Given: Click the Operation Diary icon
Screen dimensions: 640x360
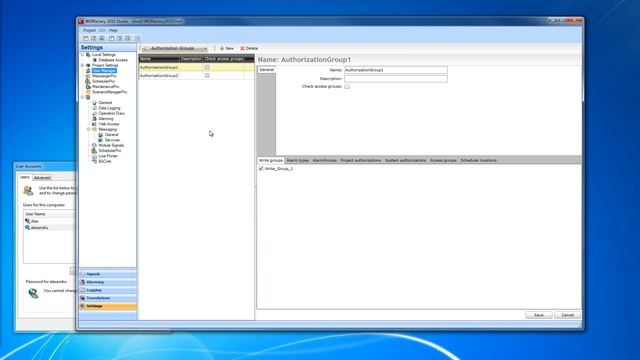Looking at the screenshot, I should 95,113.
